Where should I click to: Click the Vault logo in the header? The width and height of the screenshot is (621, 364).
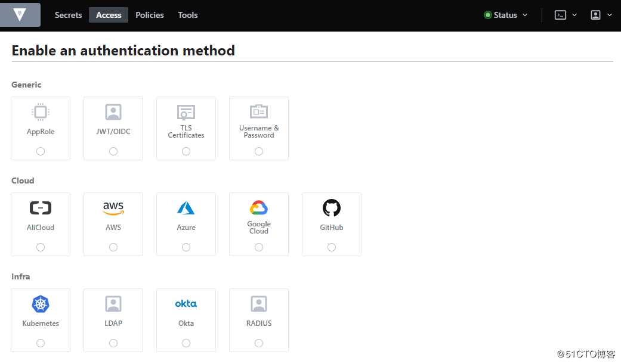coord(20,15)
